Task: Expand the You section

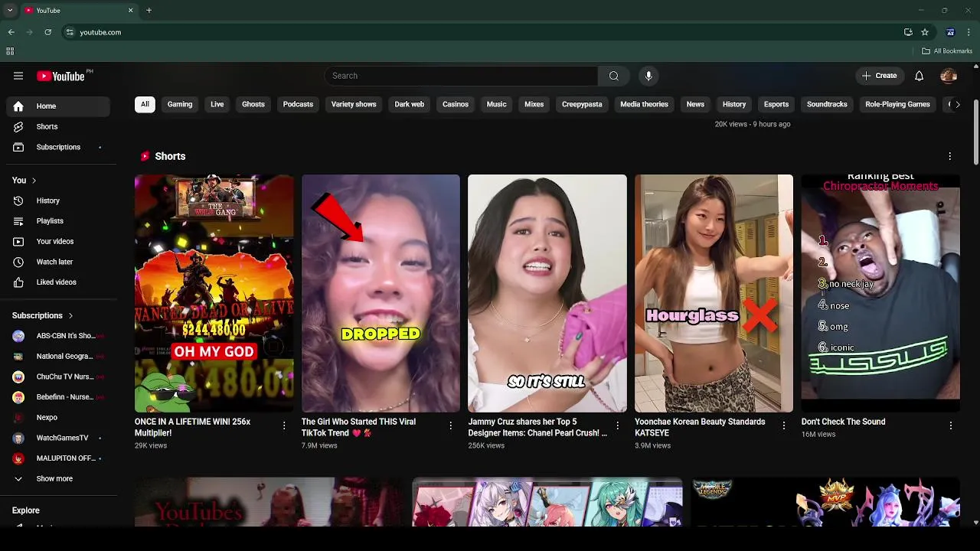Action: (x=24, y=181)
